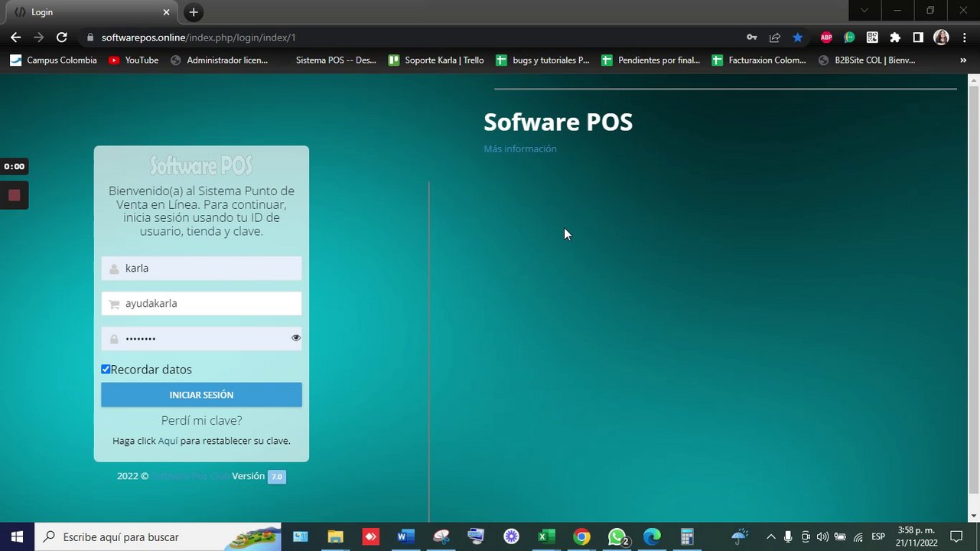This screenshot has height=551, width=980.
Task: Click the Escribe aquí para buscar box
Action: 158,536
